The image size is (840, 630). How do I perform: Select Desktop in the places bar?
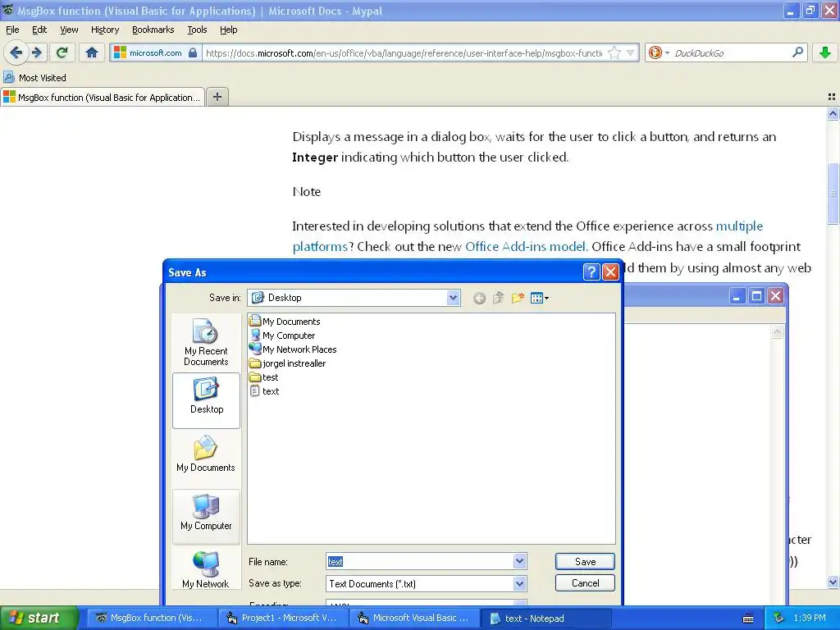tap(206, 400)
